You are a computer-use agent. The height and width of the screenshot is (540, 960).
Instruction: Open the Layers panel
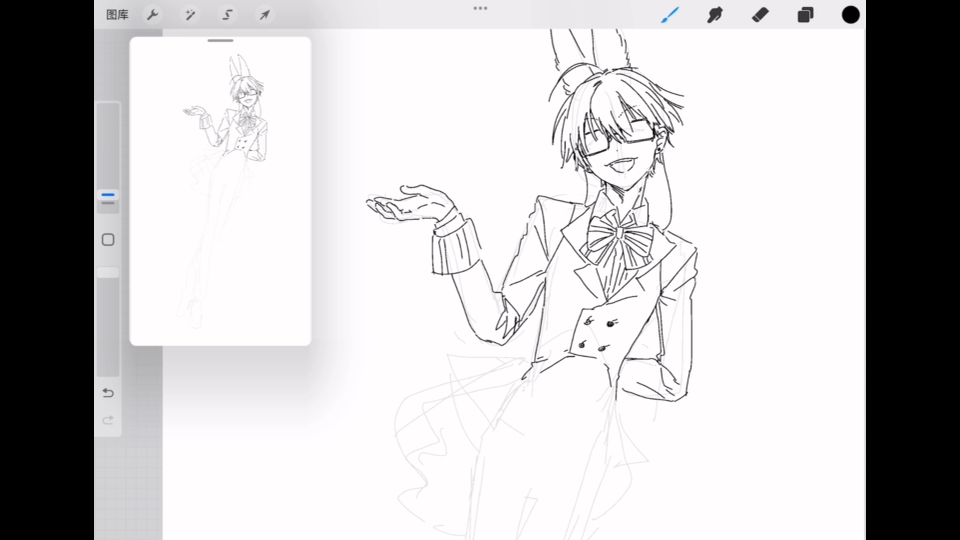pos(805,15)
